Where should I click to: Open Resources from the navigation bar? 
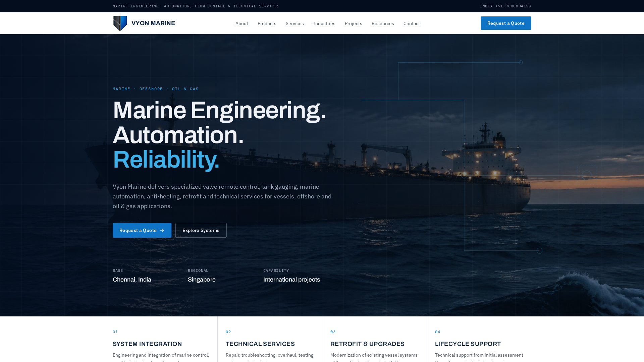(x=383, y=23)
